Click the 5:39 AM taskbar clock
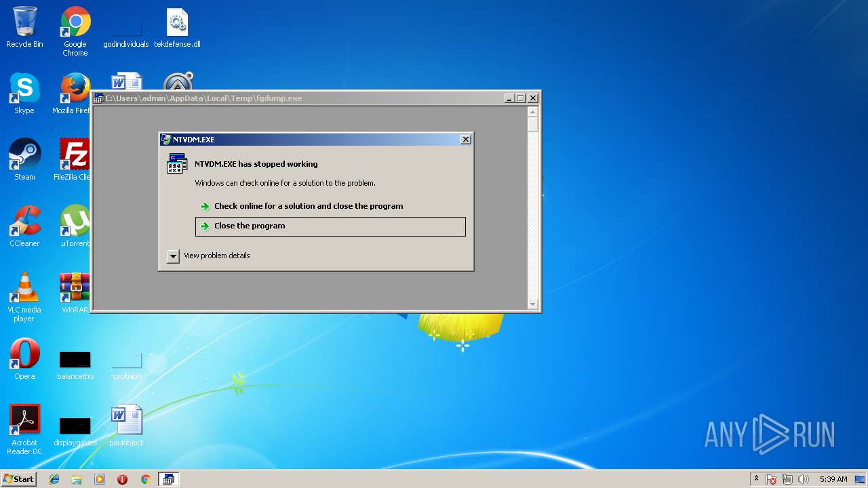The height and width of the screenshot is (488, 868). (x=833, y=479)
